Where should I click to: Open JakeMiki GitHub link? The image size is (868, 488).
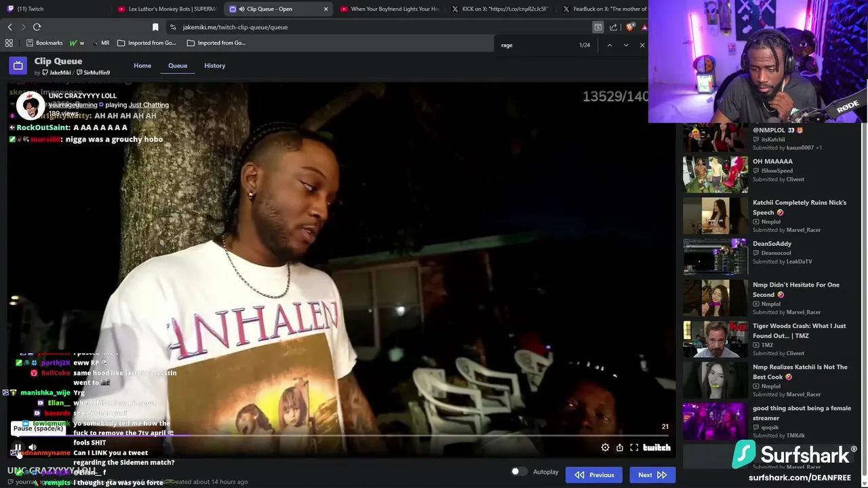(56, 73)
